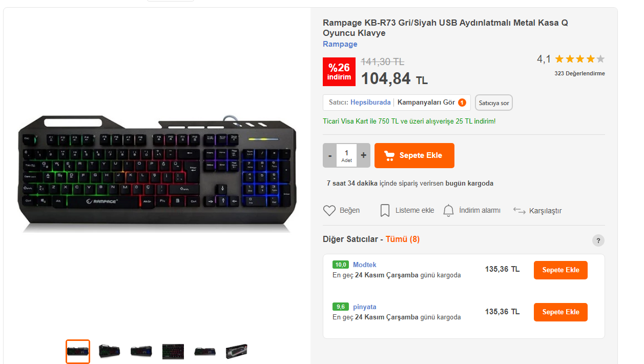The height and width of the screenshot is (364, 644).
Task: Add pinyata seller's offer to cart
Action: pyautogui.click(x=560, y=312)
